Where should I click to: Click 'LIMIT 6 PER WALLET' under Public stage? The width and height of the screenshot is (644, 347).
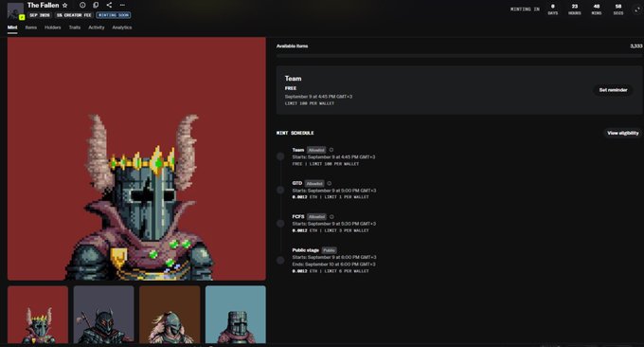pyautogui.click(x=347, y=271)
